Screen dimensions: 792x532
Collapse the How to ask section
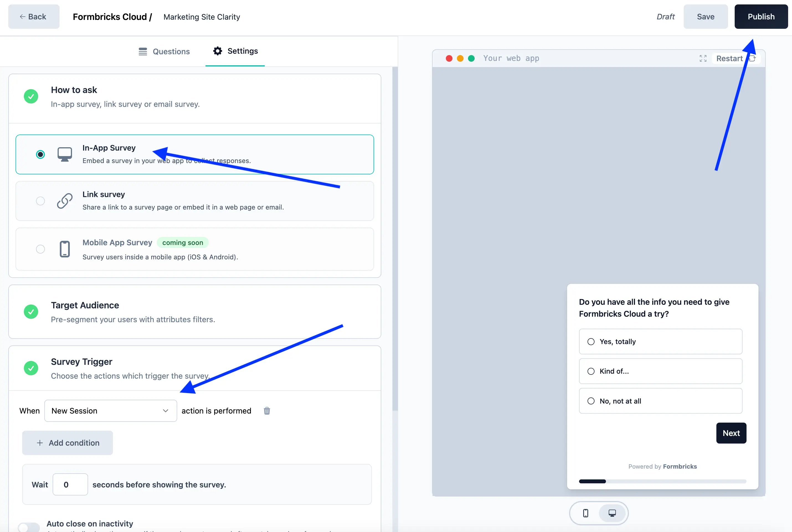click(x=194, y=98)
